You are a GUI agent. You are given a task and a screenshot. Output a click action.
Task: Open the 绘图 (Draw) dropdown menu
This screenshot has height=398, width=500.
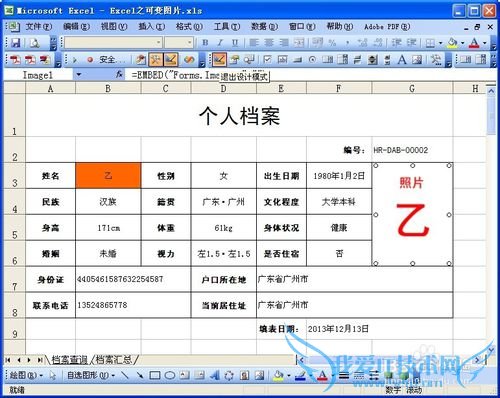coord(27,376)
